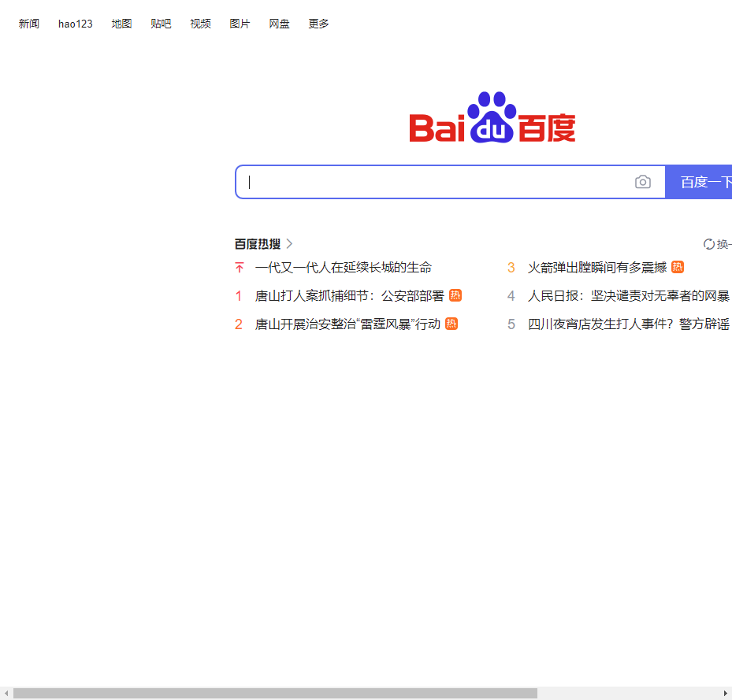
Task: Open the 地图 navigation link
Action: [x=121, y=24]
